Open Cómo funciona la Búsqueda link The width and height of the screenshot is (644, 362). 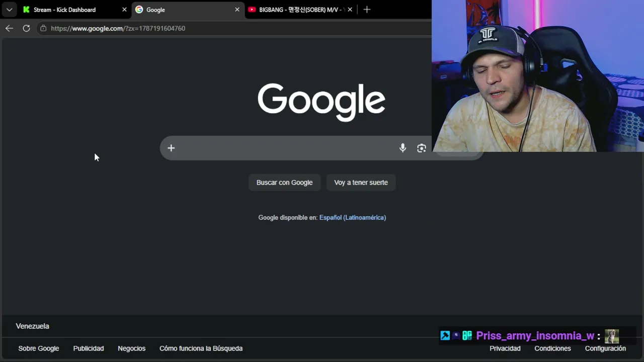201,348
